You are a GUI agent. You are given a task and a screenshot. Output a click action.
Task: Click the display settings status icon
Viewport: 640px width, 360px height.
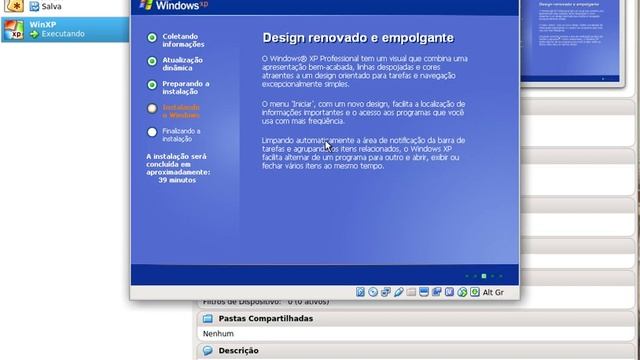424,292
